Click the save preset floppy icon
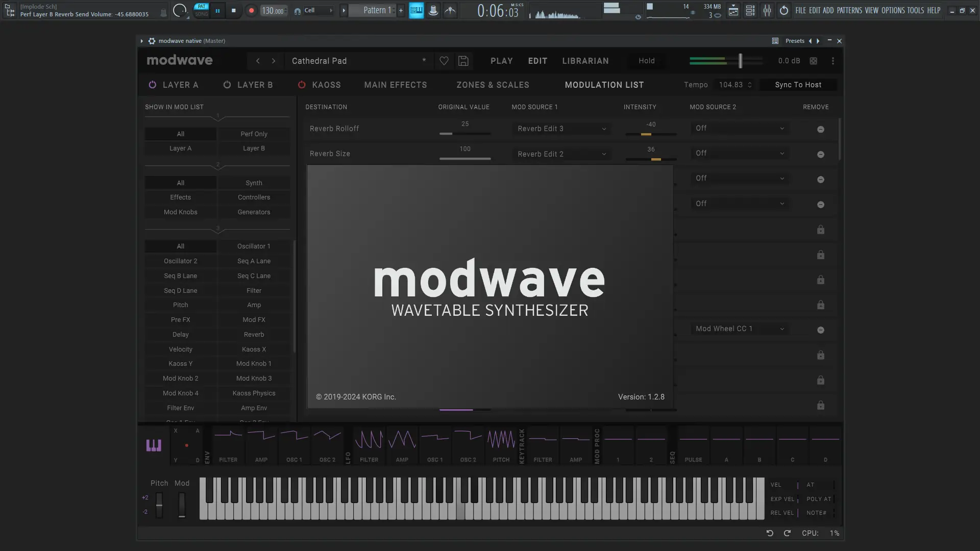Screen dimensions: 980x551 [x=463, y=61]
